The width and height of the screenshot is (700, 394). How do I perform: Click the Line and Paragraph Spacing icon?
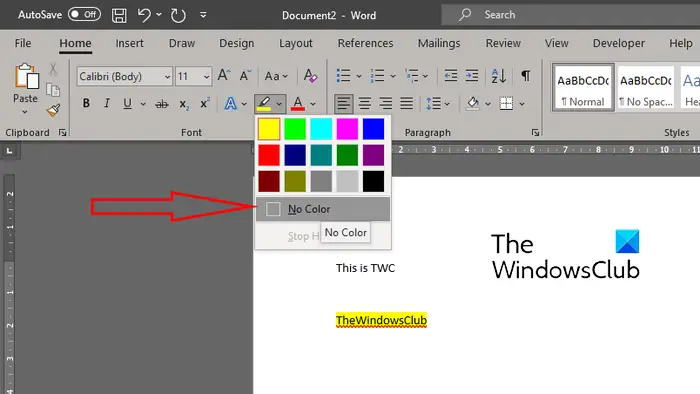(433, 104)
